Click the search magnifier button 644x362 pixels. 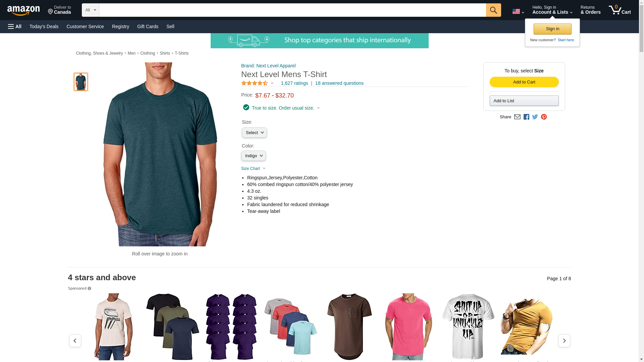click(493, 10)
